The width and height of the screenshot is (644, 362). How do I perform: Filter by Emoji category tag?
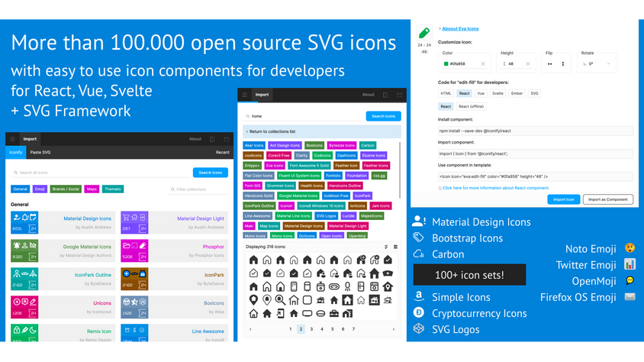click(x=40, y=189)
